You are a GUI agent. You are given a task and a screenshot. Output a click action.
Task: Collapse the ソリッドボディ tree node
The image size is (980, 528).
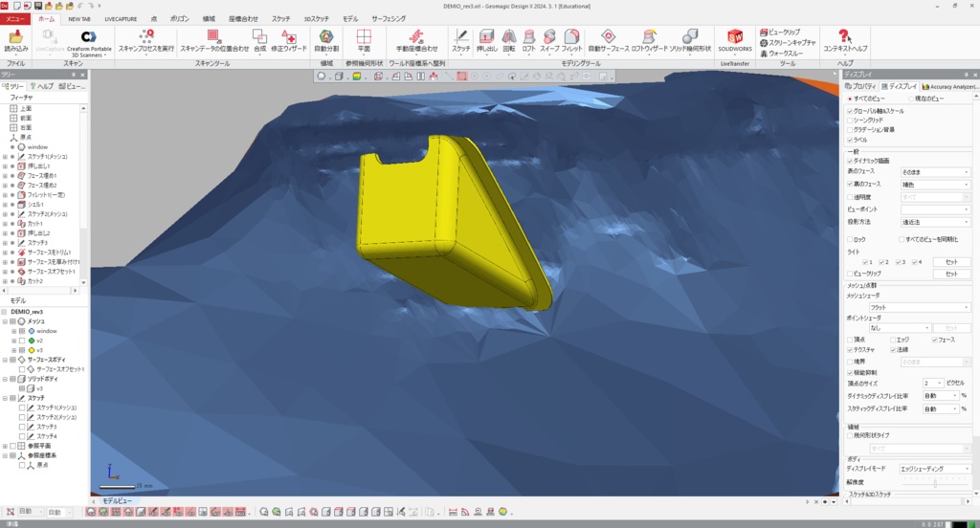tap(5, 379)
